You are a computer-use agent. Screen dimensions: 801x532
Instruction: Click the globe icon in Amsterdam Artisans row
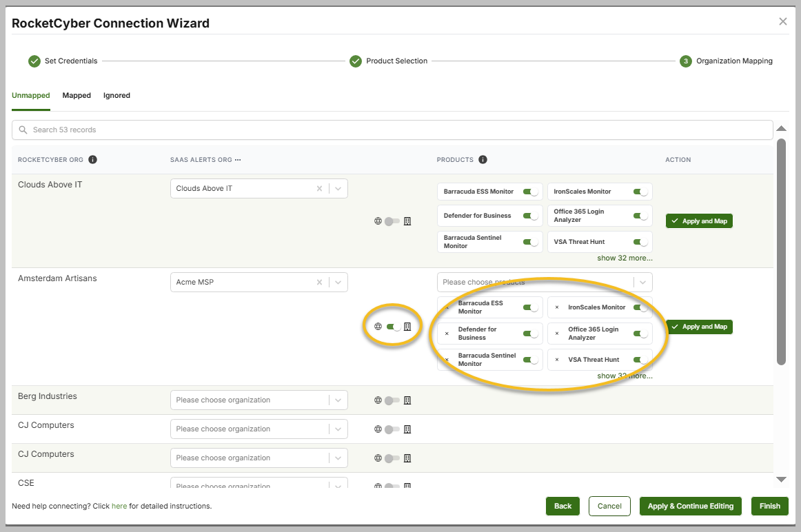click(378, 326)
